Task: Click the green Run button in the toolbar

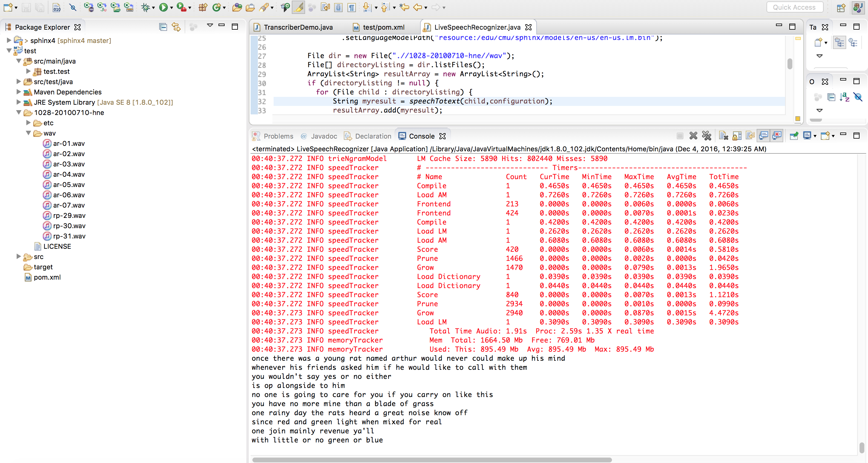Action: coord(163,7)
